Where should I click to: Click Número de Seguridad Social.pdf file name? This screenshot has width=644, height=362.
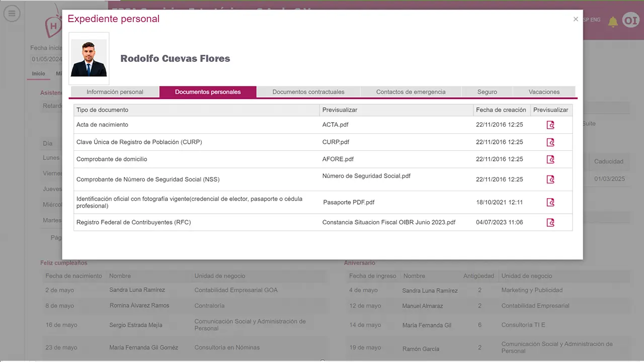(366, 176)
